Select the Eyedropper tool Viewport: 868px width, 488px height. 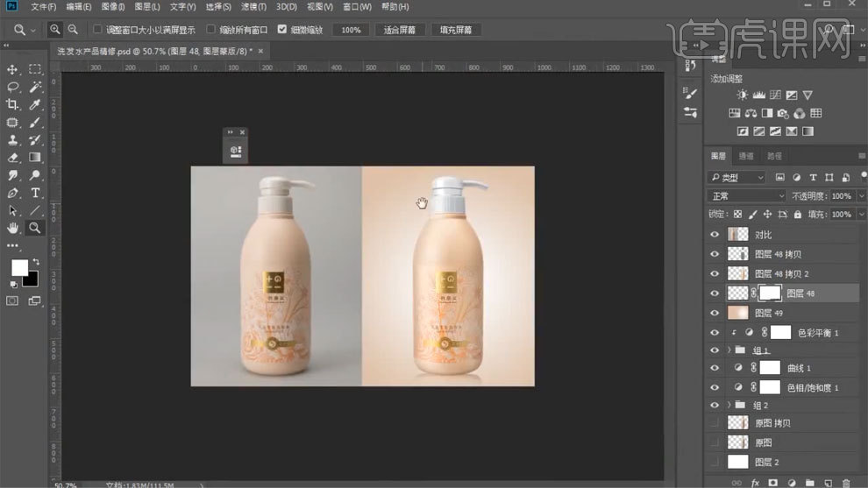tap(35, 104)
